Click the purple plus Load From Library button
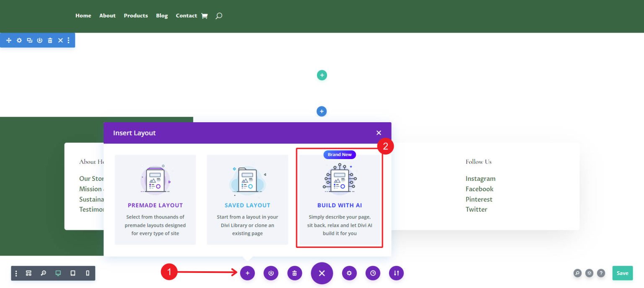 tap(247, 273)
